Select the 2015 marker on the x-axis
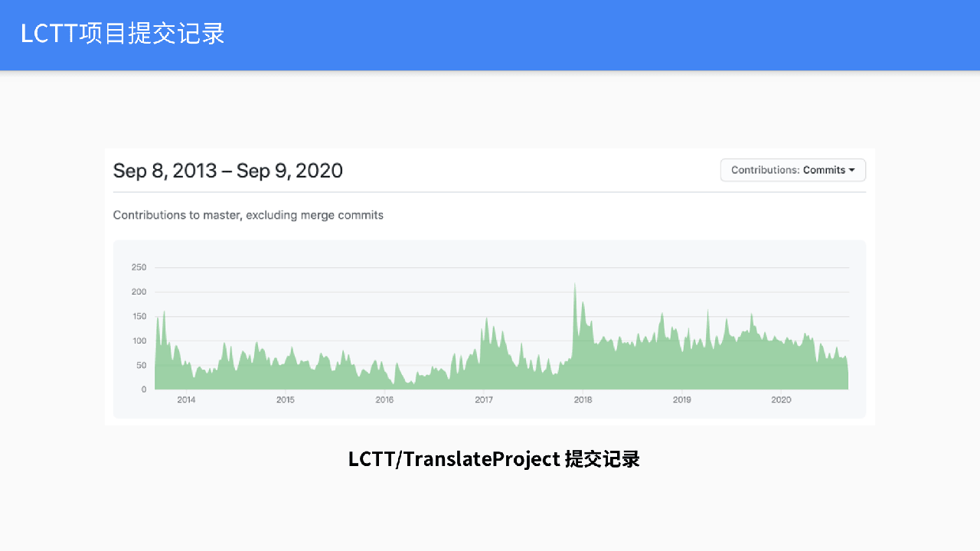 pos(285,399)
